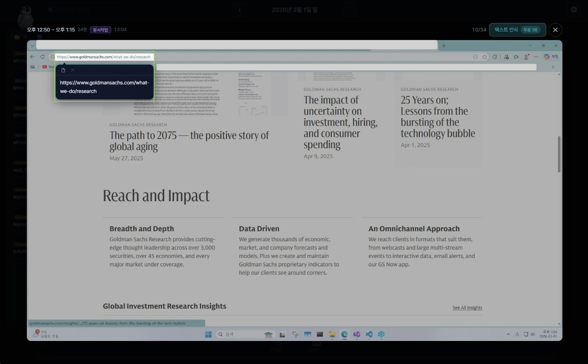This screenshot has height=364, width=588.
Task: Add page to favorites with the star icon
Action: pyautogui.click(x=484, y=57)
